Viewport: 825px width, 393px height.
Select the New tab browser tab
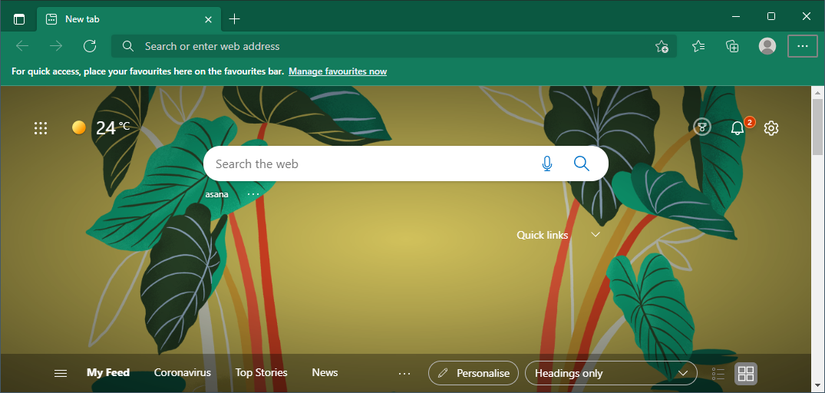(129, 19)
